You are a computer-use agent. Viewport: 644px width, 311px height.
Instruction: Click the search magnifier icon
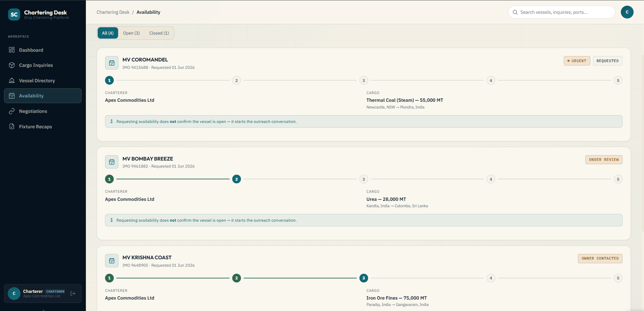click(x=515, y=12)
